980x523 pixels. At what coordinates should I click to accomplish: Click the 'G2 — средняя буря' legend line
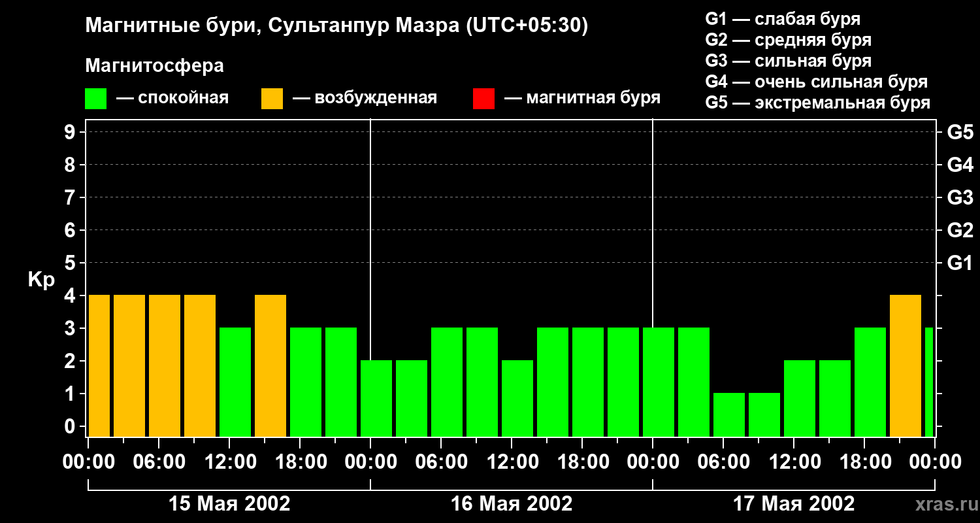tap(788, 40)
